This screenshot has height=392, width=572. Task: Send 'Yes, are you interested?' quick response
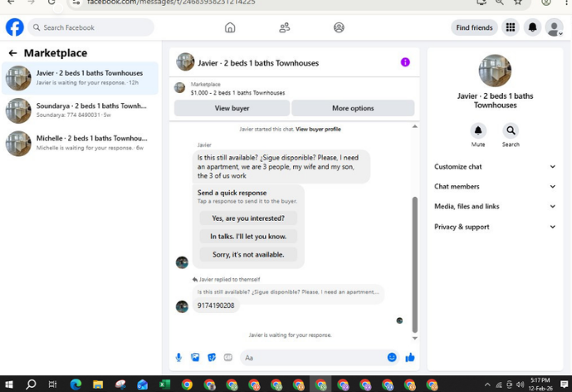click(x=248, y=218)
